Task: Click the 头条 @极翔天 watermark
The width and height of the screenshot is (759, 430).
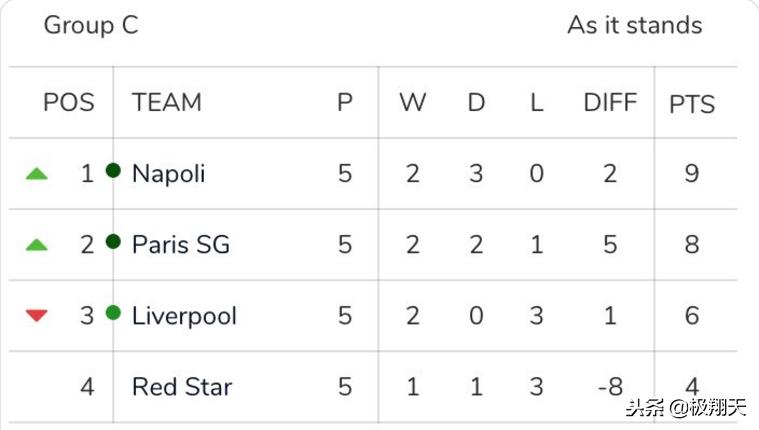Action: point(685,408)
